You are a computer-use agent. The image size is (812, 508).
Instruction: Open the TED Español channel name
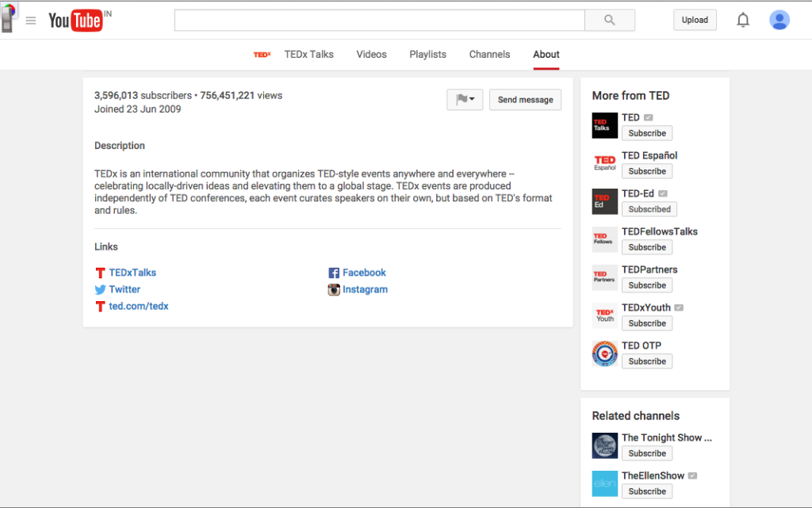(x=649, y=155)
